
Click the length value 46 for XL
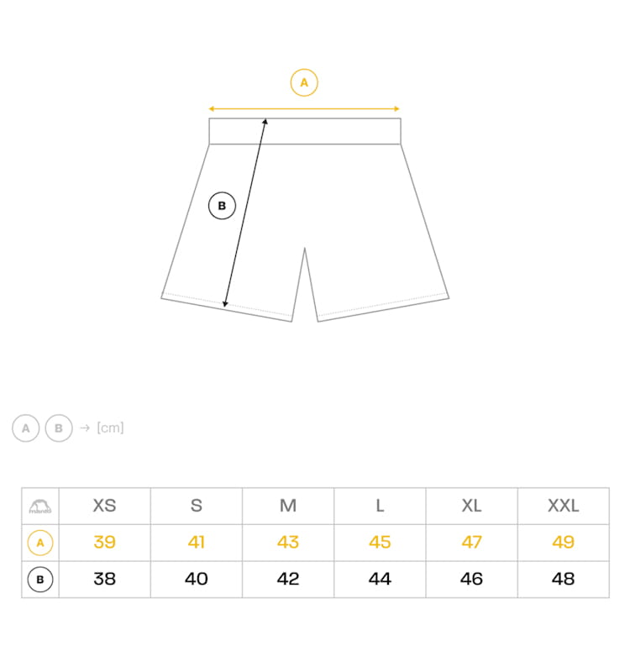tap(471, 580)
